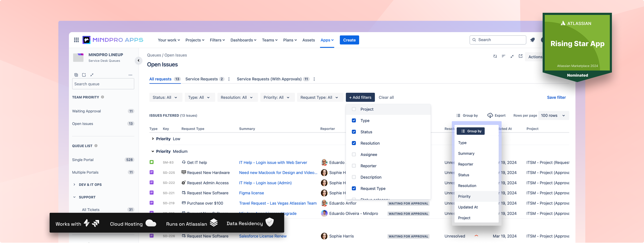Viewport: 644px width, 244px height.
Task: Open the Service Requests tab kebab menu
Action: pos(229,79)
